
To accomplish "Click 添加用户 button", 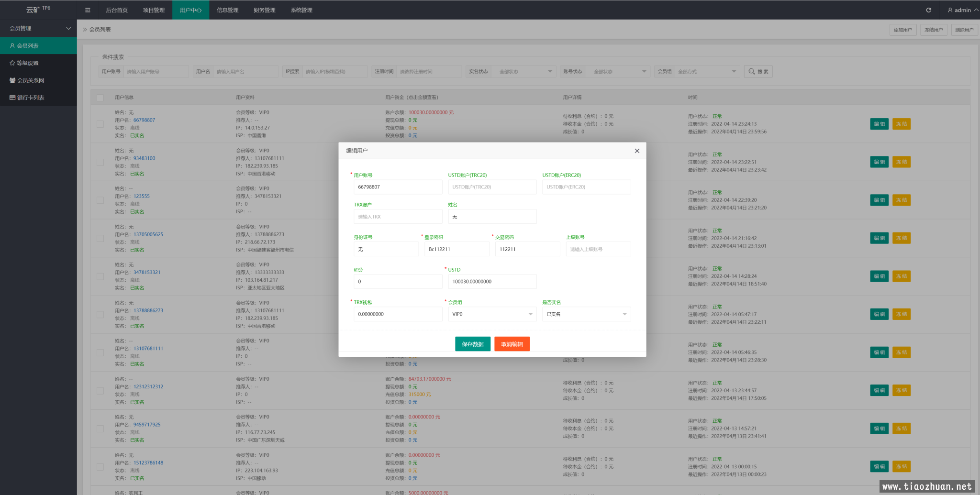I will pos(903,30).
